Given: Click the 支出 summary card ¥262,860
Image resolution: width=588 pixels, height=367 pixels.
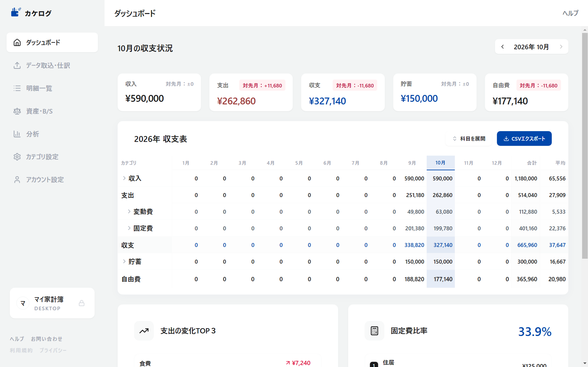Looking at the screenshot, I should pos(251,92).
